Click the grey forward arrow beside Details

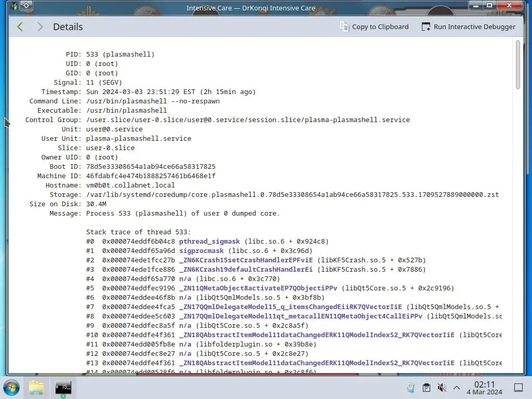39,27
